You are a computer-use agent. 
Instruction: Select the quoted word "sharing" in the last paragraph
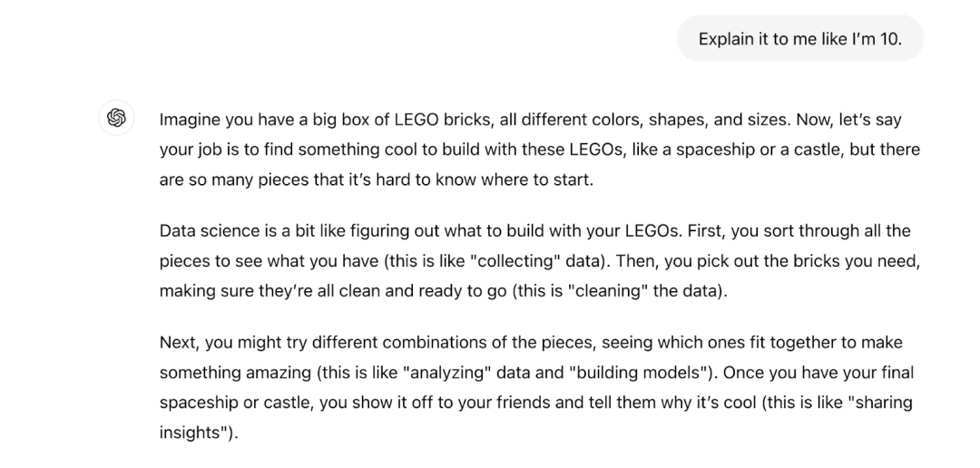pyautogui.click(x=879, y=403)
